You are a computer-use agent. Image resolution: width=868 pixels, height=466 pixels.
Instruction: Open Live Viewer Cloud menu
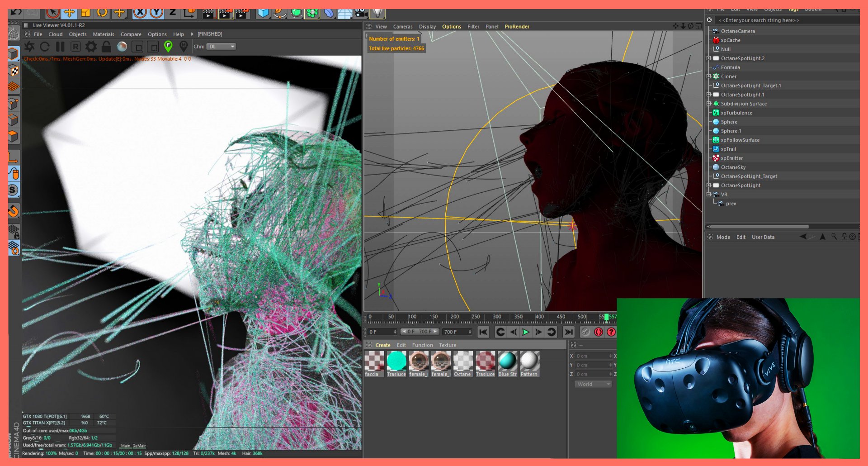[56, 34]
